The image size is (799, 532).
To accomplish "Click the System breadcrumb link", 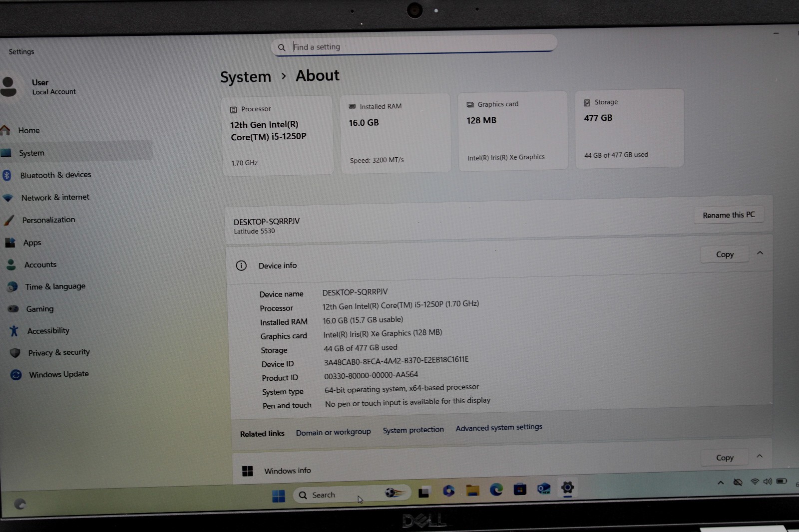I will pyautogui.click(x=245, y=77).
